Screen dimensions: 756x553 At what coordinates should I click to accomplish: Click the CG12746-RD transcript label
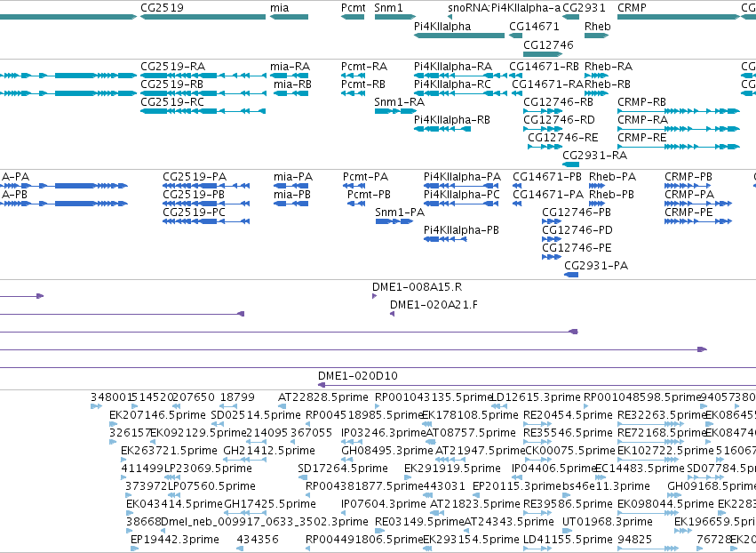(560, 120)
